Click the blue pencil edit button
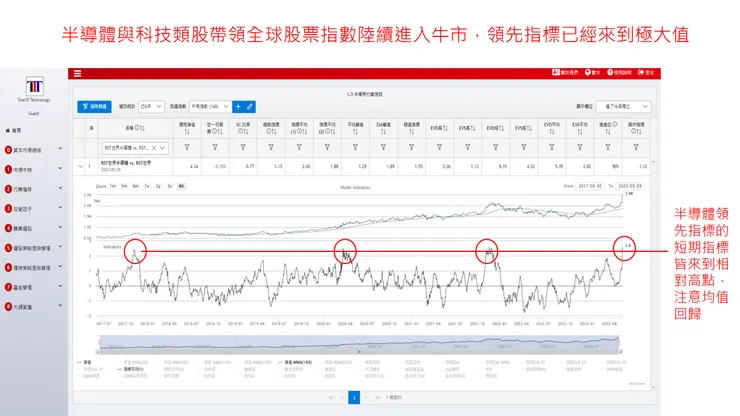Viewport: 740px width, 416px height. (x=250, y=107)
